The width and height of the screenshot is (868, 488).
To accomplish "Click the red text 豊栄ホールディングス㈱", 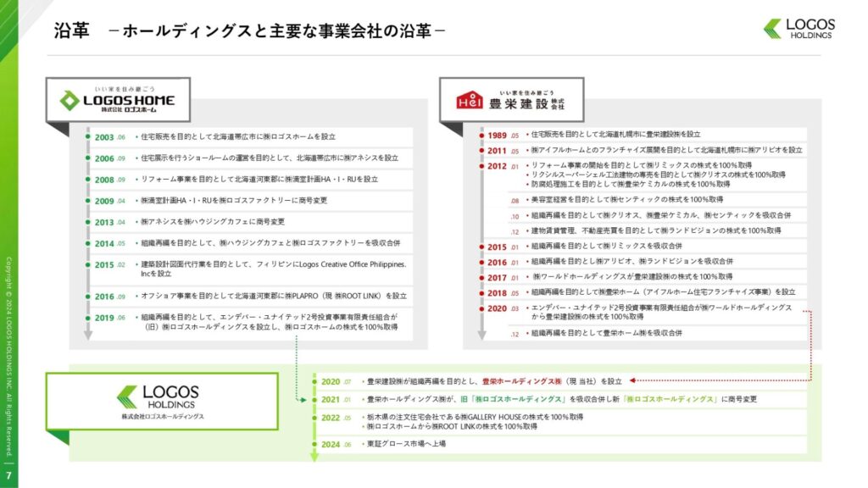I will tap(521, 381).
